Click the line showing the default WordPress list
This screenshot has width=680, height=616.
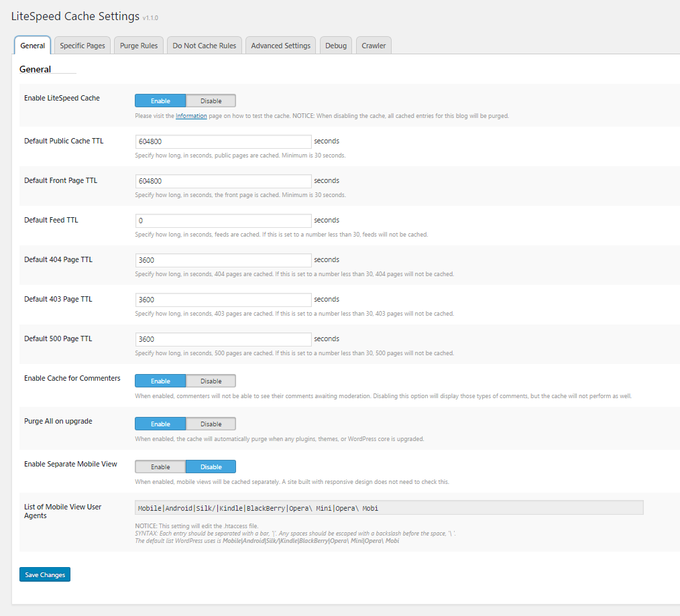click(267, 540)
